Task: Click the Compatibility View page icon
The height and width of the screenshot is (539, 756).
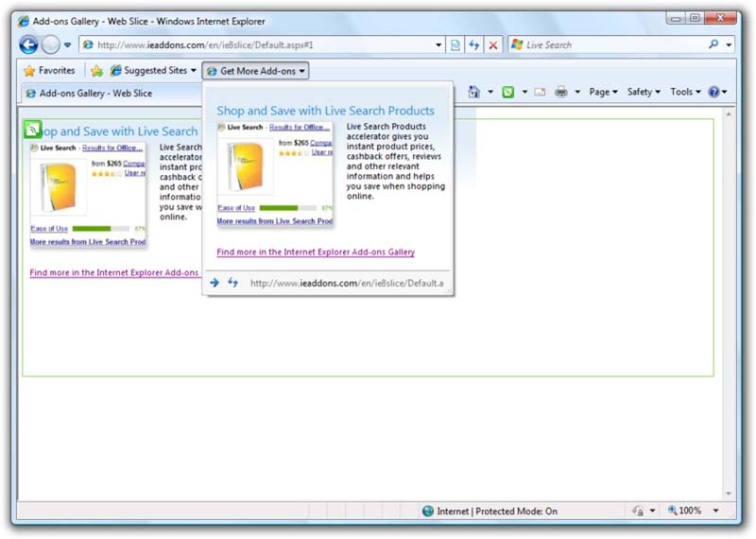Action: tap(455, 45)
